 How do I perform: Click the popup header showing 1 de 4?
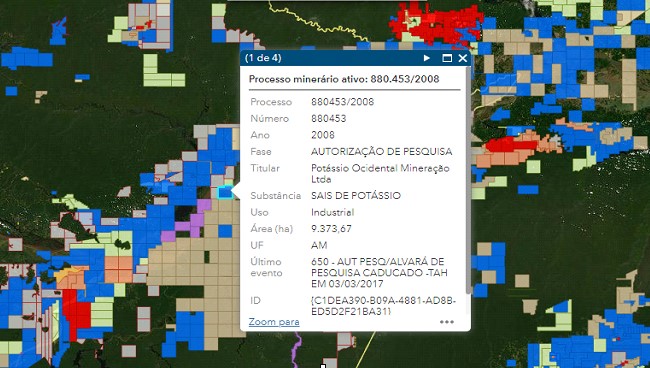(x=263, y=58)
